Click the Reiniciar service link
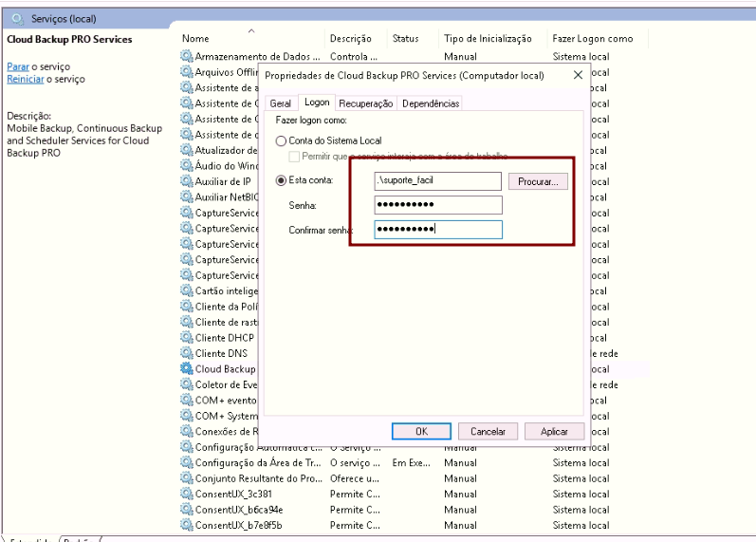This screenshot has height=542, width=756. click(25, 79)
